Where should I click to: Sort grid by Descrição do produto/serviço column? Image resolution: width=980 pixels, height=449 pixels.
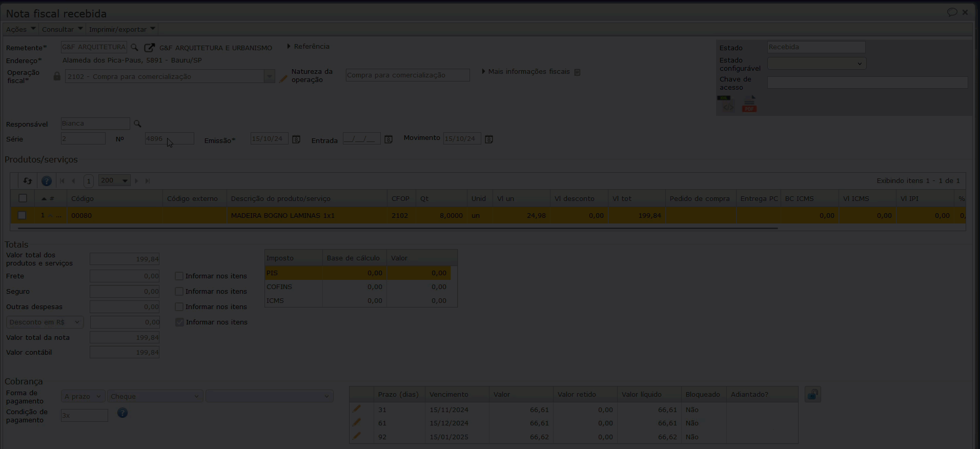(307, 199)
